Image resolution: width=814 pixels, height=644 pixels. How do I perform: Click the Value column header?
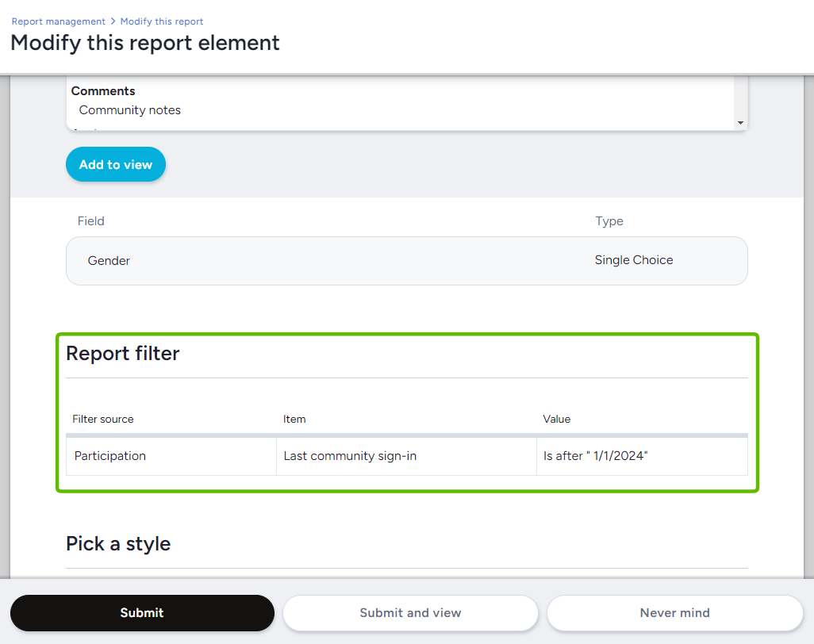pos(556,419)
